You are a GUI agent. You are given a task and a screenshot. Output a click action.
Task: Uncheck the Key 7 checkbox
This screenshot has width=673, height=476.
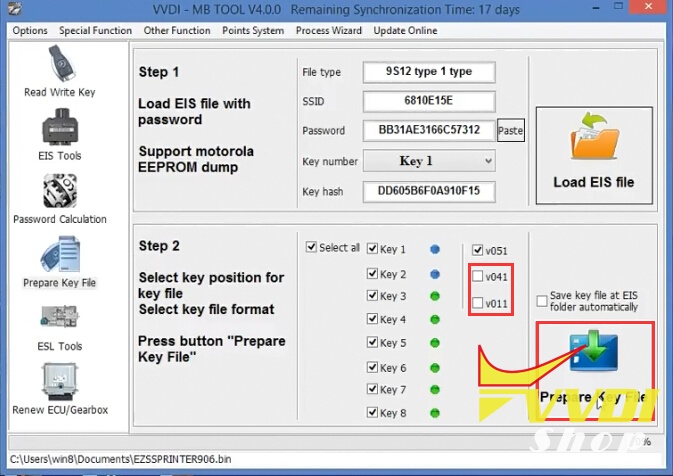click(372, 389)
